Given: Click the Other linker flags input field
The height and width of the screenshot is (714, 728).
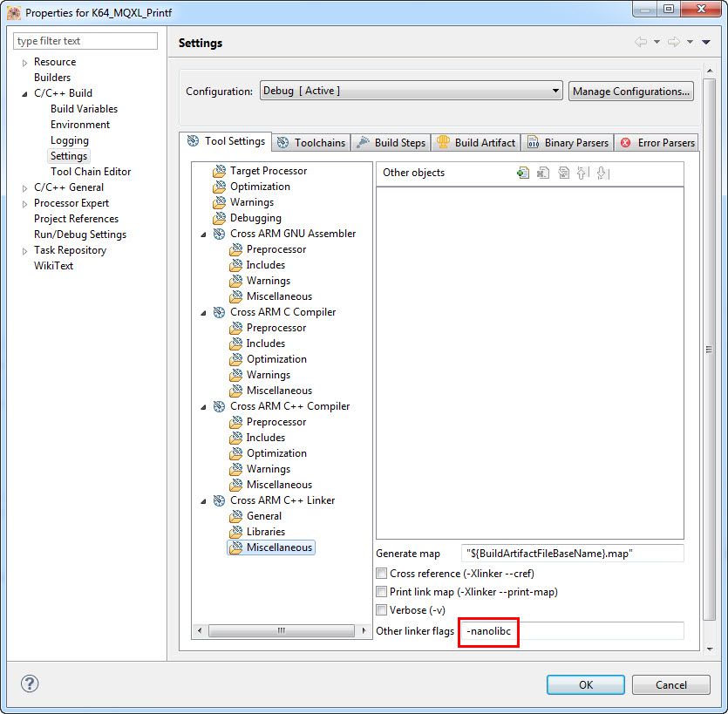Looking at the screenshot, I should point(573,631).
